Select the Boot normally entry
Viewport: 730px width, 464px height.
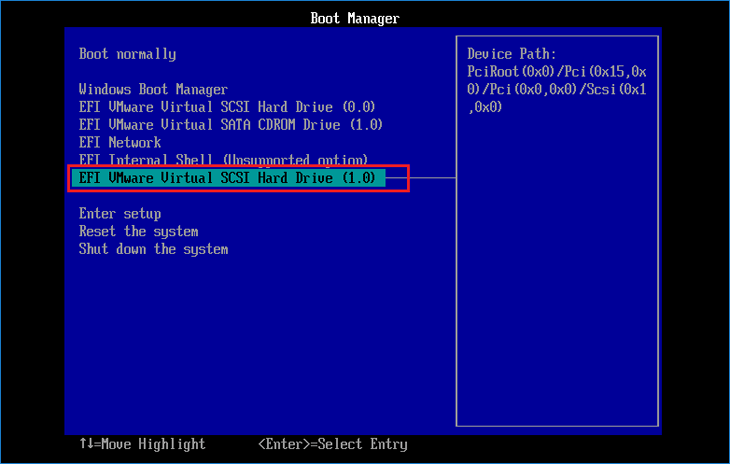coord(128,54)
